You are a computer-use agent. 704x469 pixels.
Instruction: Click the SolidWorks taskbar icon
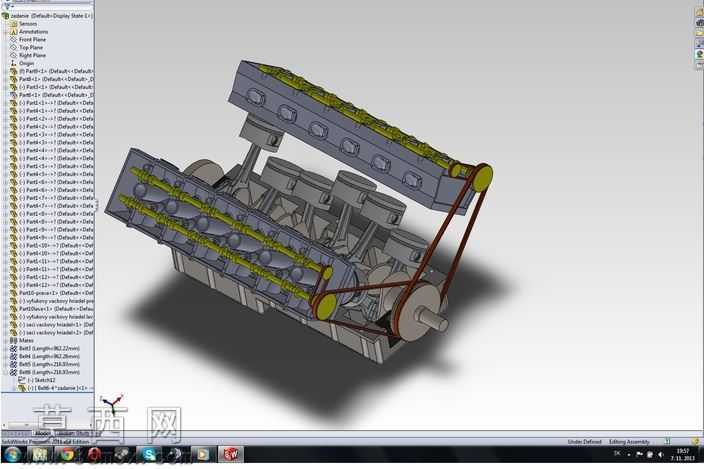[231, 455]
